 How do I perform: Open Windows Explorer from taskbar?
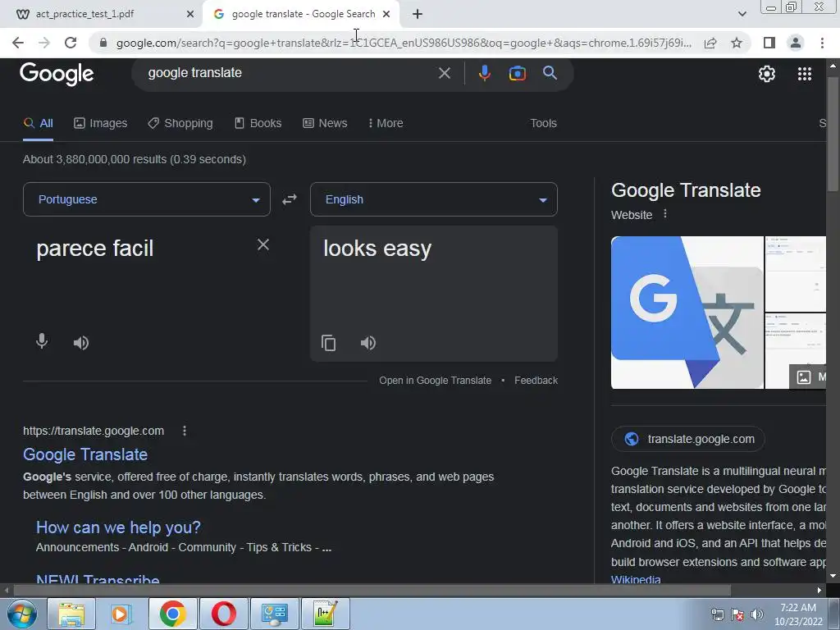[x=71, y=614]
